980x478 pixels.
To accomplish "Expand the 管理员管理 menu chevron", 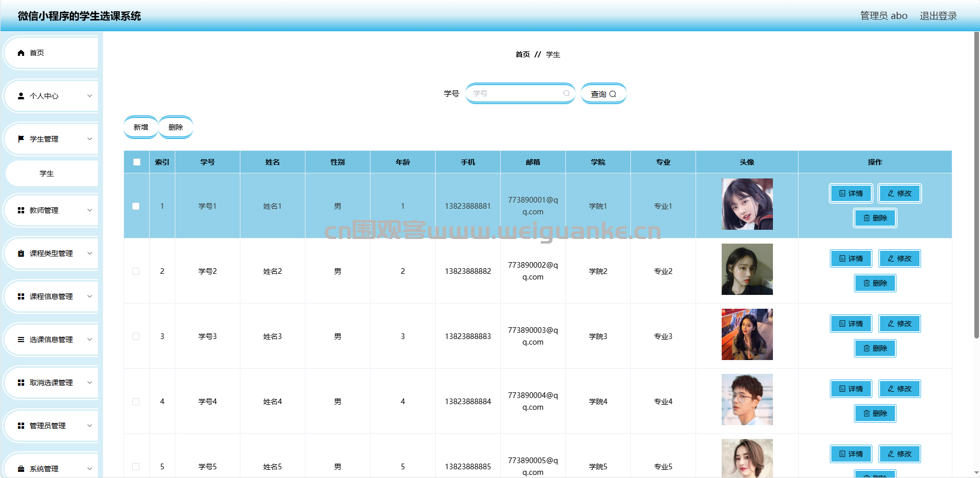I will click(90, 426).
